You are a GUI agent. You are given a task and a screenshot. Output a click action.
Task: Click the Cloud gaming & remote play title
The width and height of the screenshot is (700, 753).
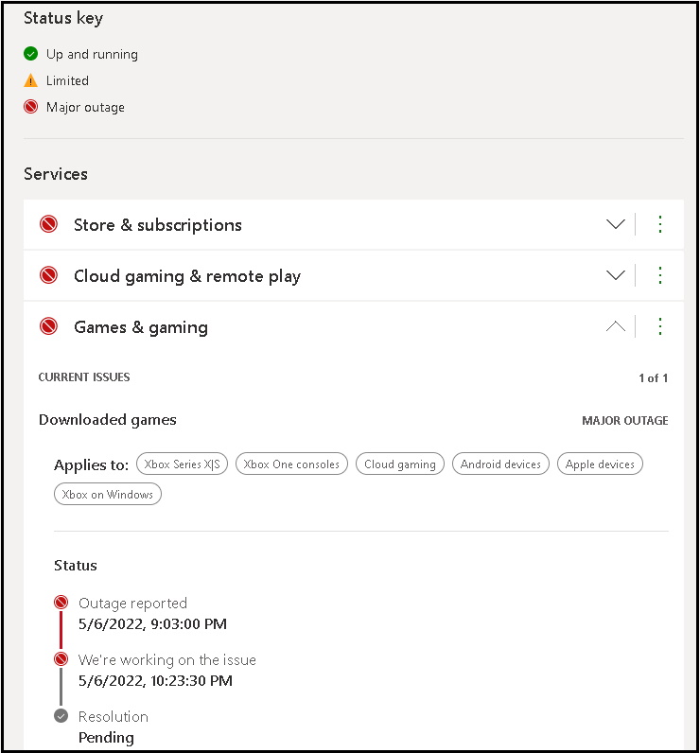coord(187,276)
